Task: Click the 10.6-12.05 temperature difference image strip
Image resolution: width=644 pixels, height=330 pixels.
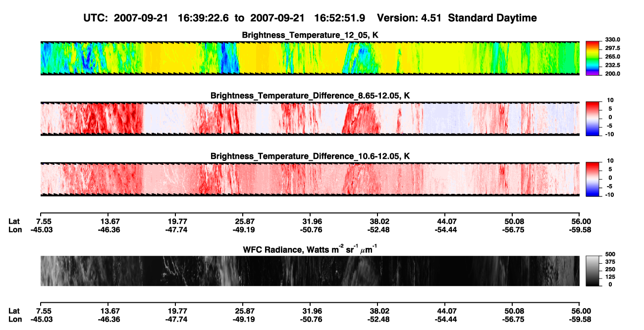Action: (310, 180)
